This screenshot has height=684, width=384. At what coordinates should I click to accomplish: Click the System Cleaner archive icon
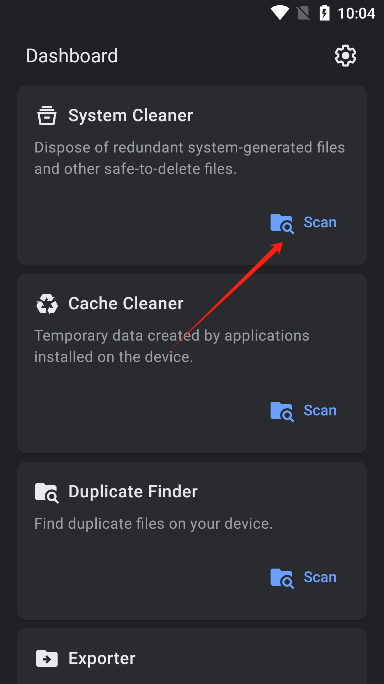pyautogui.click(x=46, y=116)
